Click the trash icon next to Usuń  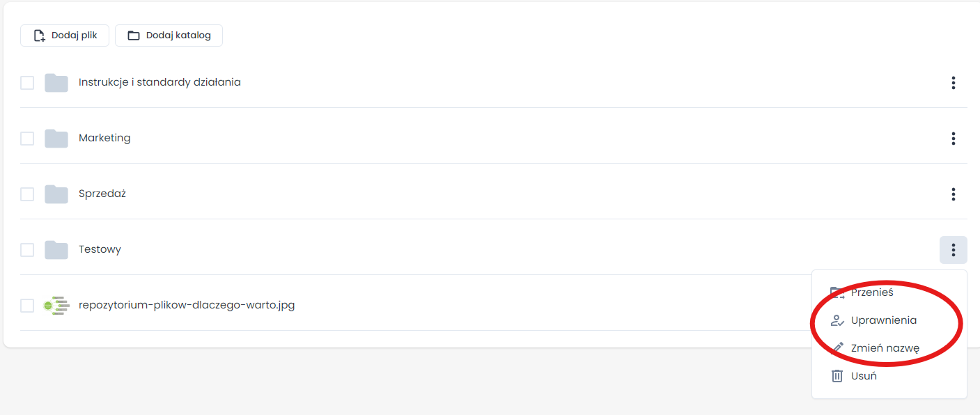click(x=837, y=376)
